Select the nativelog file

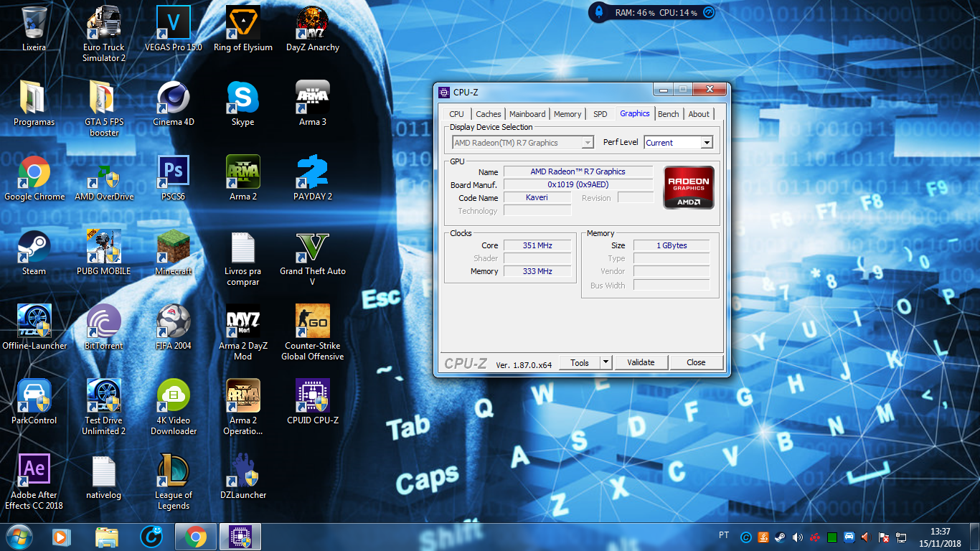coord(104,476)
